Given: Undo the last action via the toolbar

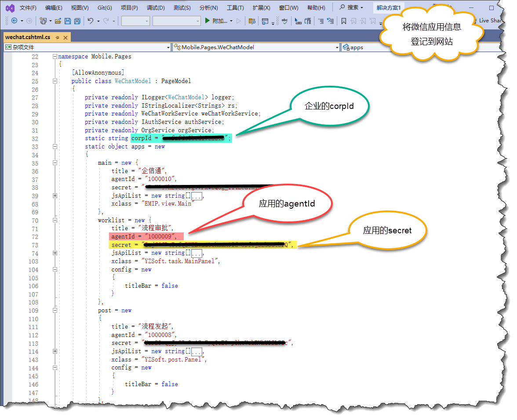Looking at the screenshot, I should pos(91,21).
